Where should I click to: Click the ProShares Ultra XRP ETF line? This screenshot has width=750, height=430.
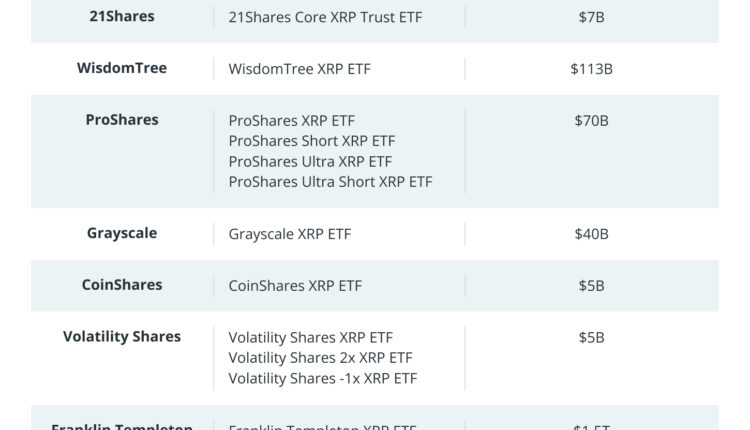click(x=310, y=161)
